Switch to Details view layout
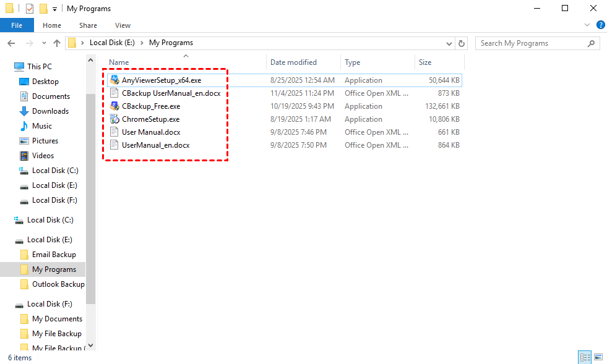Image resolution: width=607 pixels, height=364 pixels. pos(584,357)
